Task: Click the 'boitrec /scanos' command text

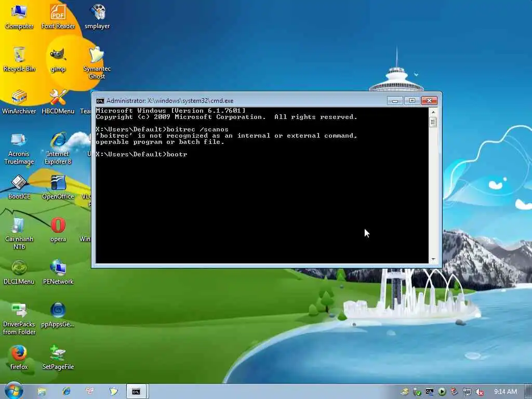Action: (197, 129)
